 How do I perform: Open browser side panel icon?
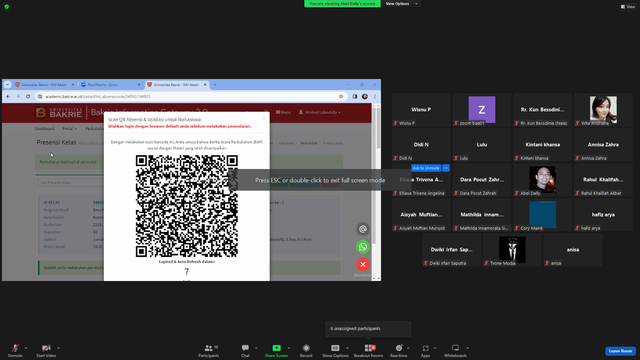tap(355, 96)
